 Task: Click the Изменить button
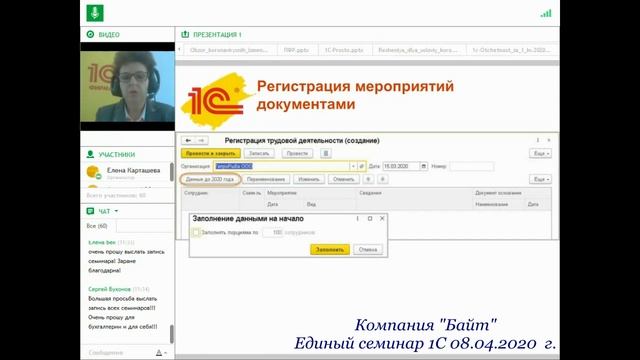click(309, 179)
